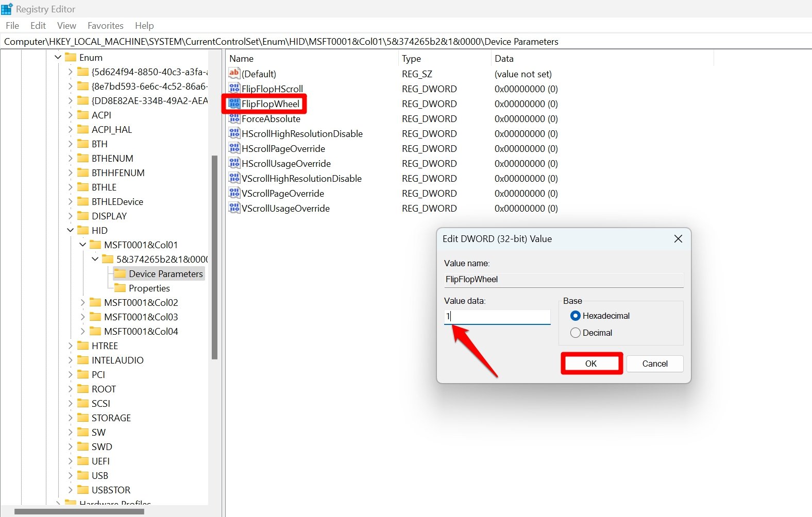The height and width of the screenshot is (517, 812).
Task: Select the HTREE tree item
Action: (105, 346)
